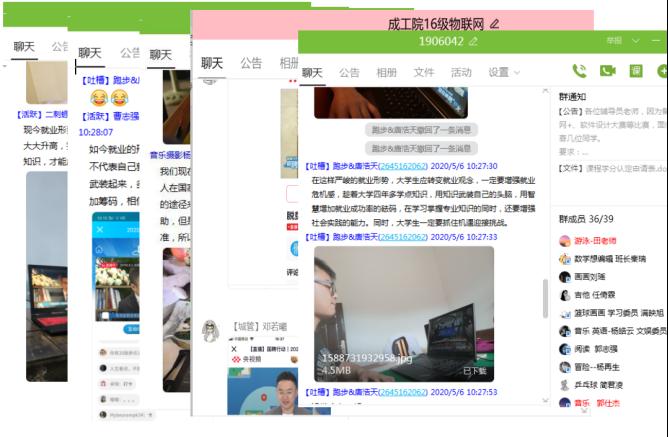The height and width of the screenshot is (437, 668).
Task: Click the avatar of the 学习委员 member
Action: click(x=565, y=313)
